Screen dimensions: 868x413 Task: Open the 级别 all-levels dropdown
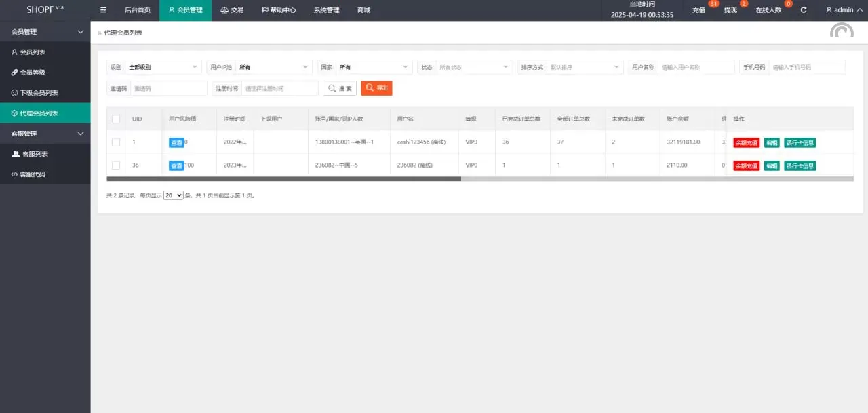[x=163, y=67]
